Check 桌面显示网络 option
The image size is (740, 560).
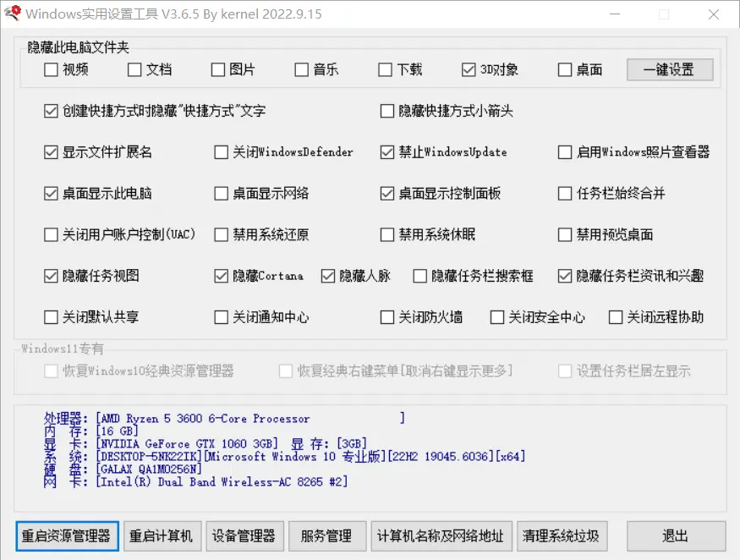pyautogui.click(x=221, y=193)
